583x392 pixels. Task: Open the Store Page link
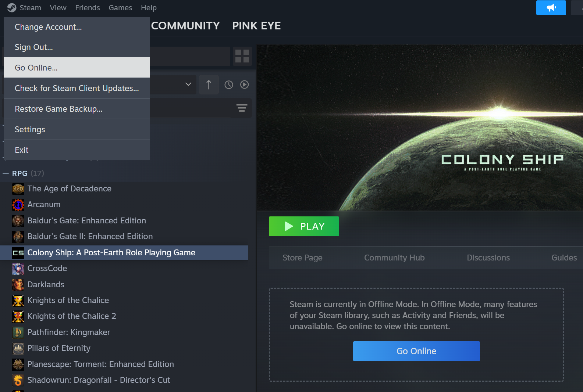click(x=302, y=258)
